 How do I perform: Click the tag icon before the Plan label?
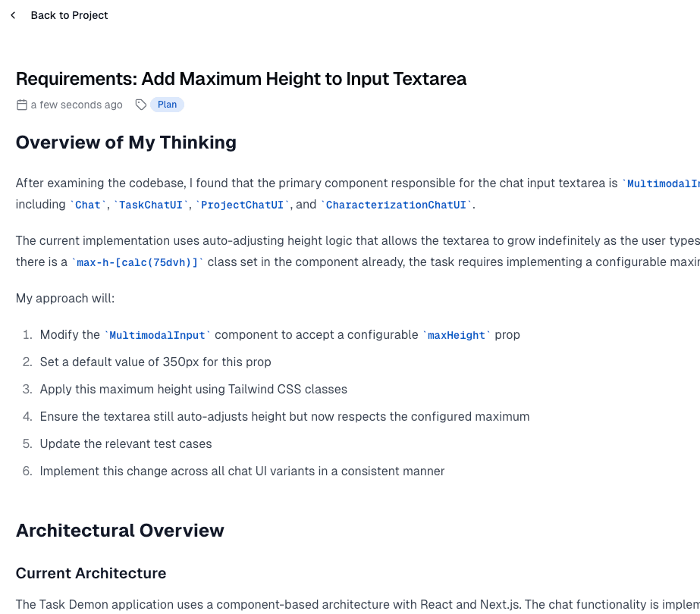[x=140, y=105]
